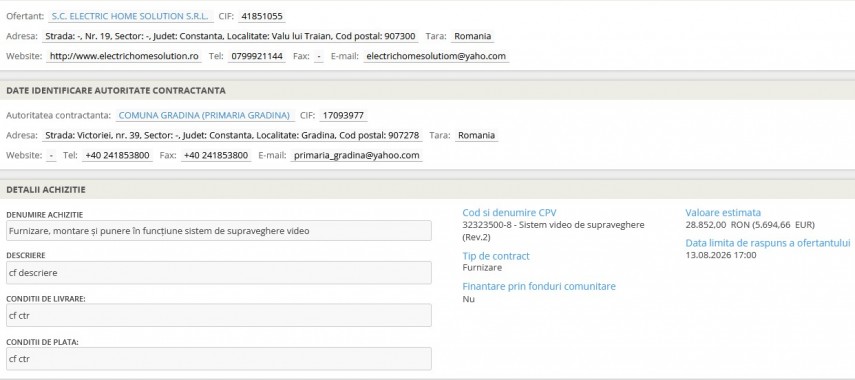Click the 'Cod si denumire CPV' label

point(509,213)
